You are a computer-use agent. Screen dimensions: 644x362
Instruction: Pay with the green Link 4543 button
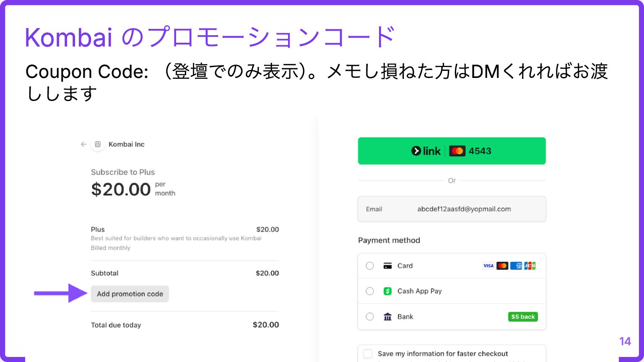pos(452,151)
